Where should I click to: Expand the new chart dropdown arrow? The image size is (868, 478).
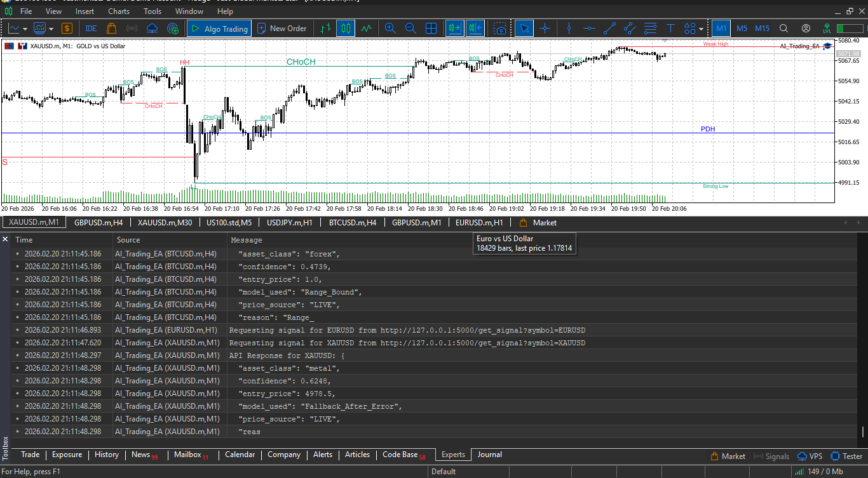click(x=24, y=28)
